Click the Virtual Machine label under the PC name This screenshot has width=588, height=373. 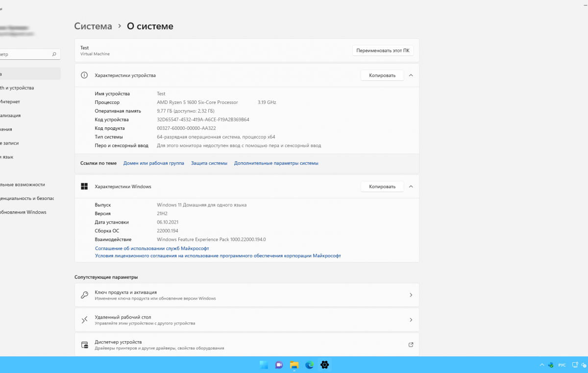click(x=95, y=54)
